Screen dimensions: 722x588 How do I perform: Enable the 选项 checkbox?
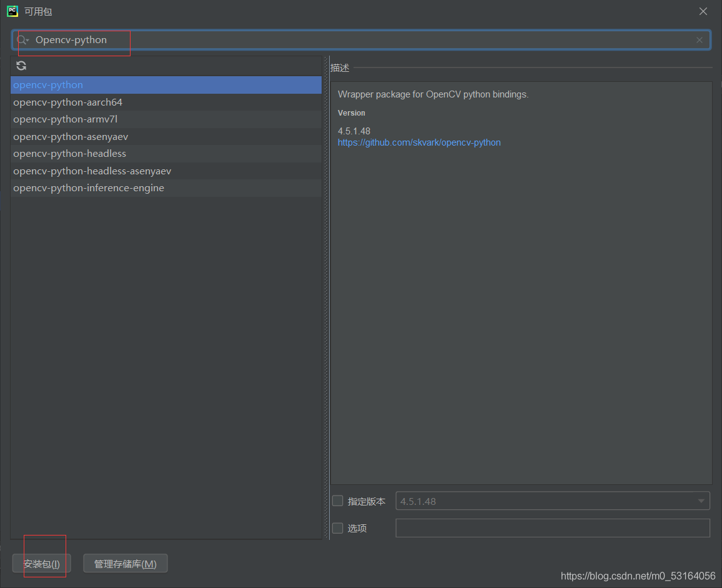(x=337, y=528)
